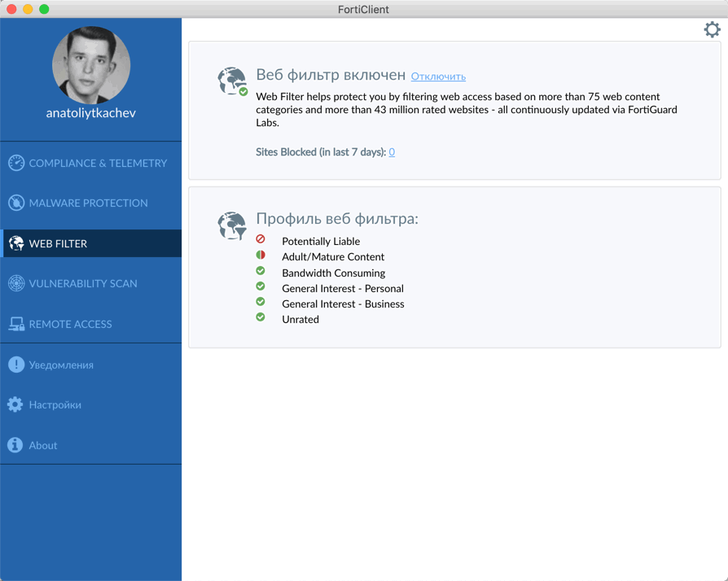Click the 'Unrated' category text
Image resolution: width=728 pixels, height=581 pixels.
[x=300, y=319]
